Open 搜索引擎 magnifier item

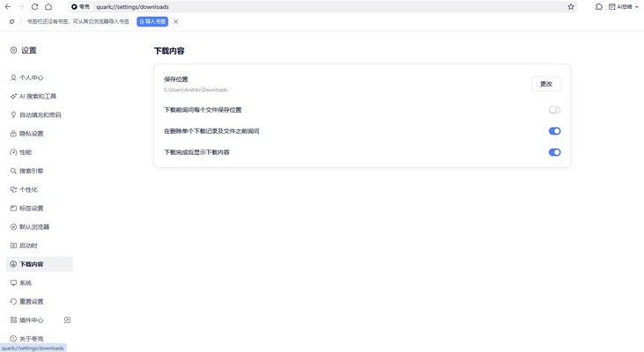pos(26,171)
